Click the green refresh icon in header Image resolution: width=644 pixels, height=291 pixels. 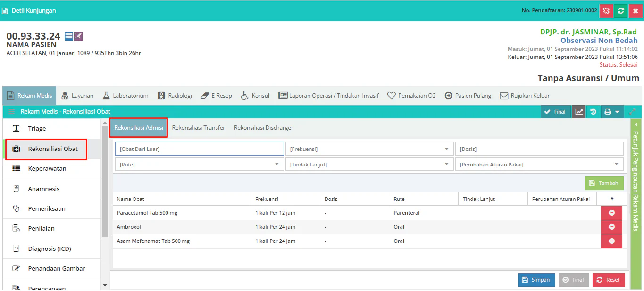(x=621, y=11)
